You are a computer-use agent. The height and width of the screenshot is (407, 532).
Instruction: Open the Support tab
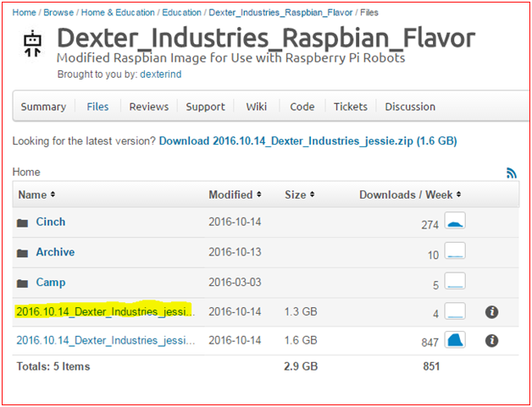click(205, 107)
